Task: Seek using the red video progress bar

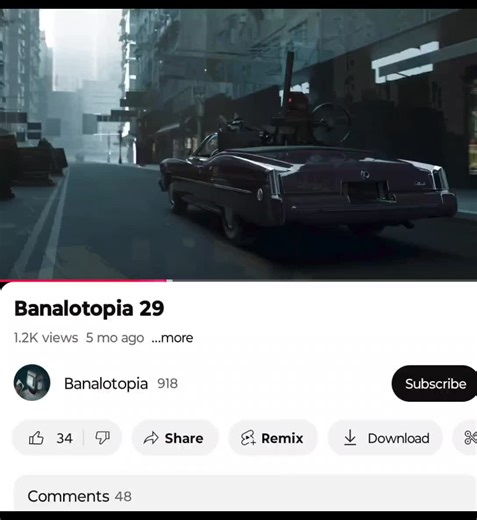Action: [x=238, y=280]
